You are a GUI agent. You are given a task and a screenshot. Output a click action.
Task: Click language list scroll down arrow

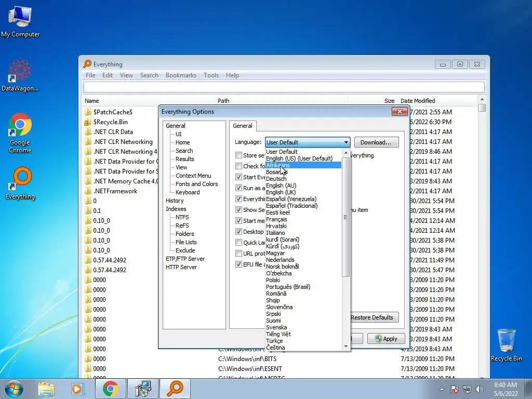tap(345, 347)
